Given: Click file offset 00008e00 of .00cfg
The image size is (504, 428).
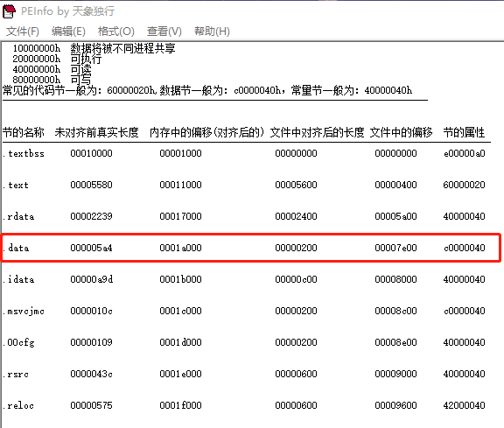Looking at the screenshot, I should [x=395, y=342].
